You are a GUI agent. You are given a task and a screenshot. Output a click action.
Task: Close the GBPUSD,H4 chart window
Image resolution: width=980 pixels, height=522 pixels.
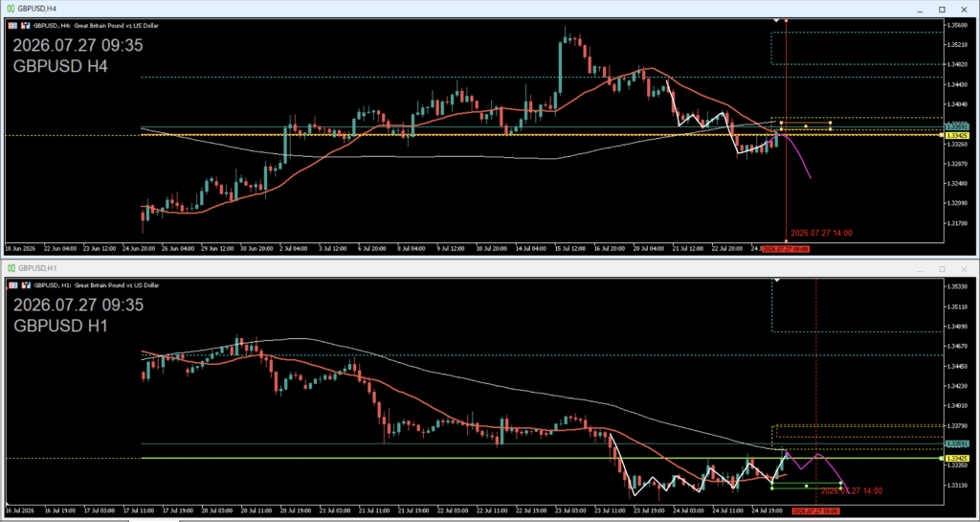[x=964, y=10]
